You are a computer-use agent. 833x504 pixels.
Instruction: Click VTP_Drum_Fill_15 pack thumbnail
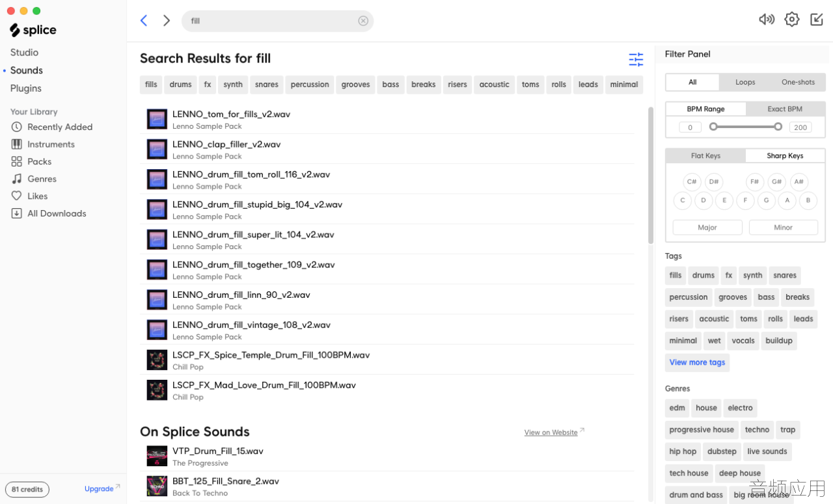pos(157,456)
